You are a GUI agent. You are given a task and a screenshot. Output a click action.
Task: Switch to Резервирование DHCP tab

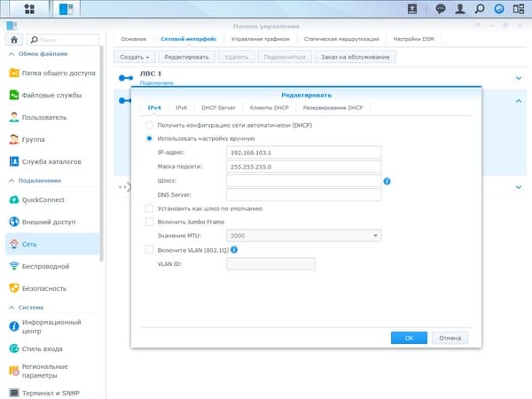(332, 107)
